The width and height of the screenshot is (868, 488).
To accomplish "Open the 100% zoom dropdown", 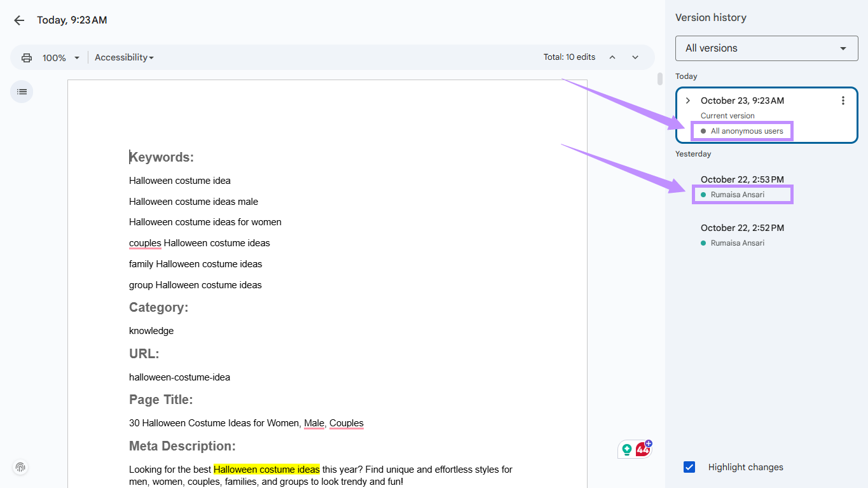I will [x=60, y=57].
